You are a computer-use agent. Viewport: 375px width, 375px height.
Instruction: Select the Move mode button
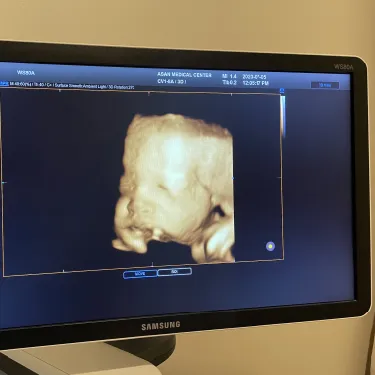click(x=140, y=274)
